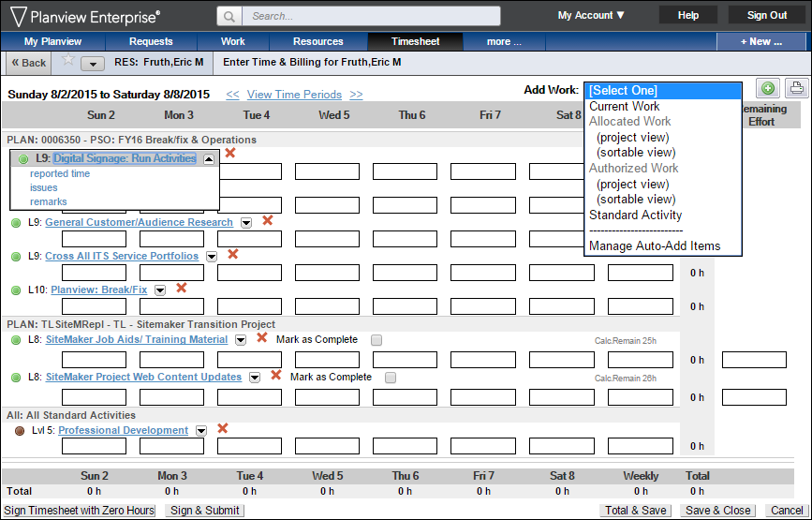This screenshot has width=812, height=520.
Task: Open dropdown next to Planview: Break/Fix
Action: click(160, 290)
